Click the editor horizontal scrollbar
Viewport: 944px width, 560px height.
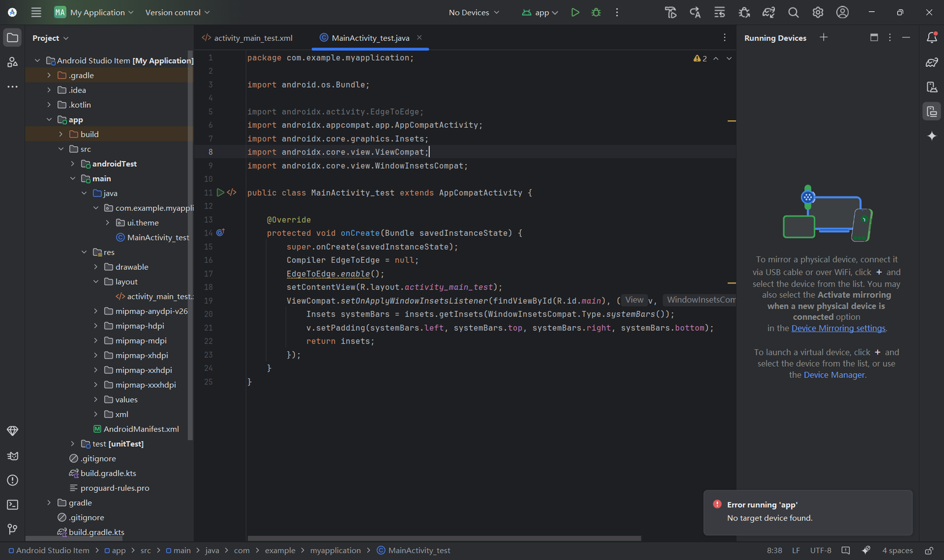[444, 538]
